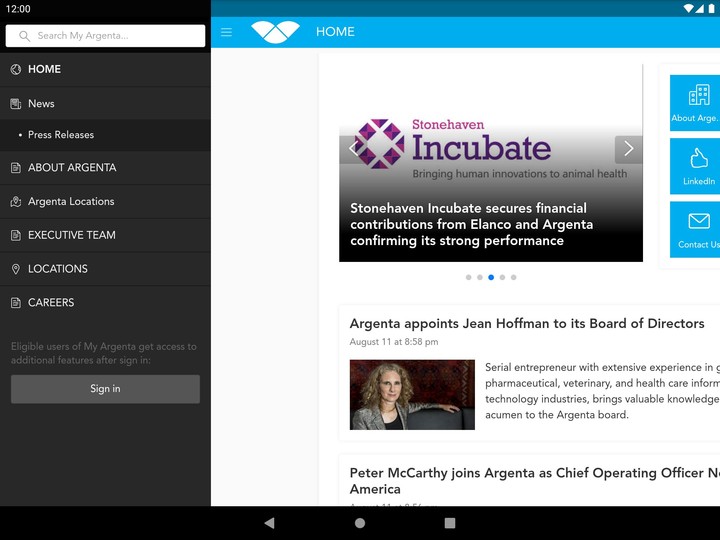Jump to the fifth carousel dot
The image size is (720, 540).
coord(514,277)
